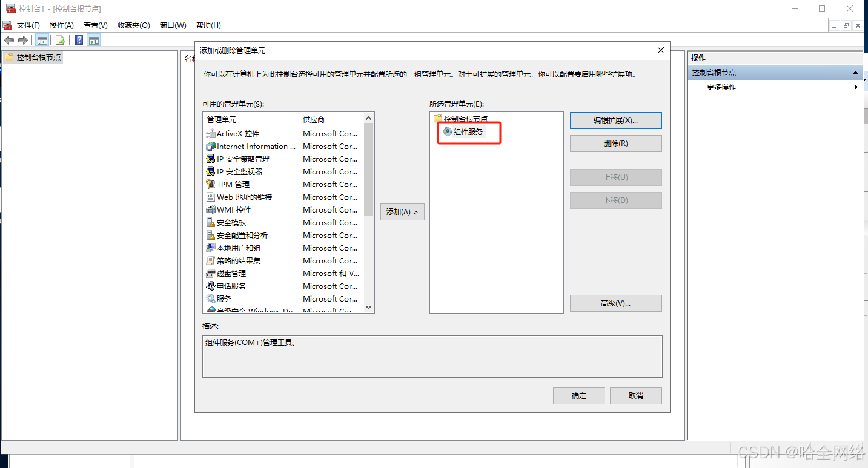Close the 添加或删除管理单元 dialog with X
Screen dimensions: 868x468
(660, 50)
